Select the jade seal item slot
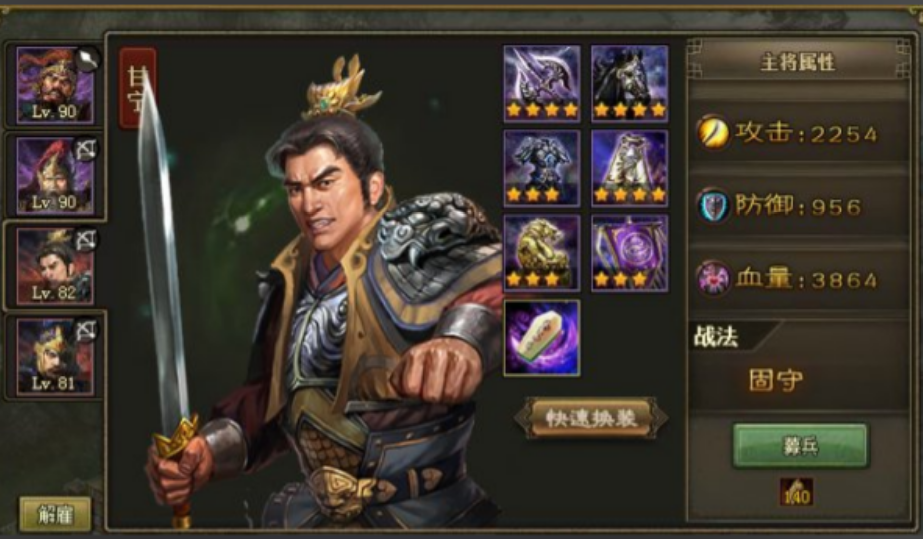 coord(542,338)
